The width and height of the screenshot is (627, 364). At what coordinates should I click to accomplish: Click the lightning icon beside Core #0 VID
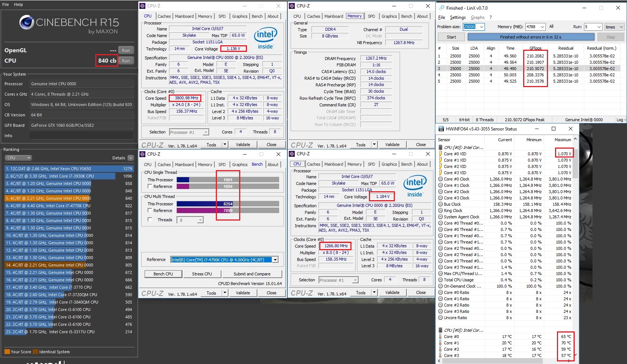click(440, 154)
